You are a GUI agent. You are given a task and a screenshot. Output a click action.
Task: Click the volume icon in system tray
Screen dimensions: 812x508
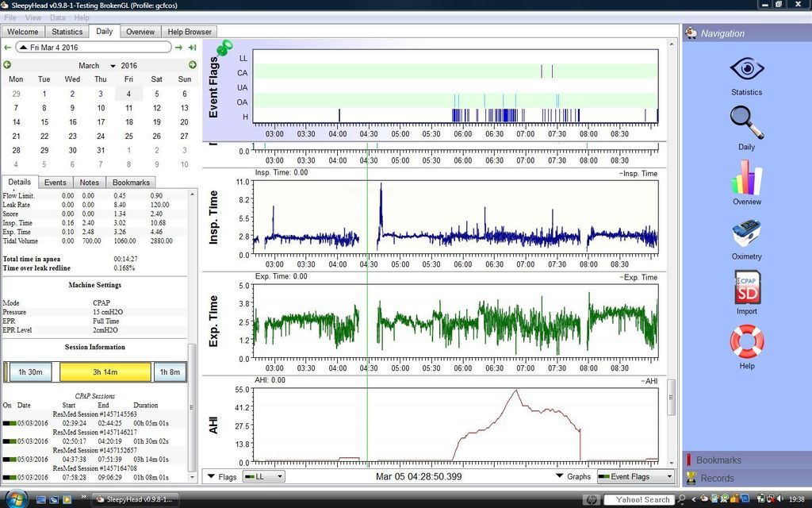(x=780, y=499)
